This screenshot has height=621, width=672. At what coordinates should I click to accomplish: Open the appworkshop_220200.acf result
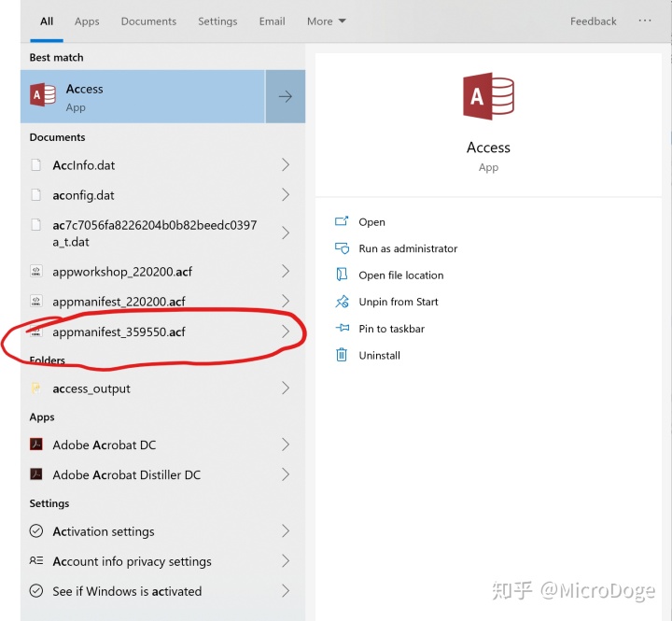pyautogui.click(x=162, y=272)
